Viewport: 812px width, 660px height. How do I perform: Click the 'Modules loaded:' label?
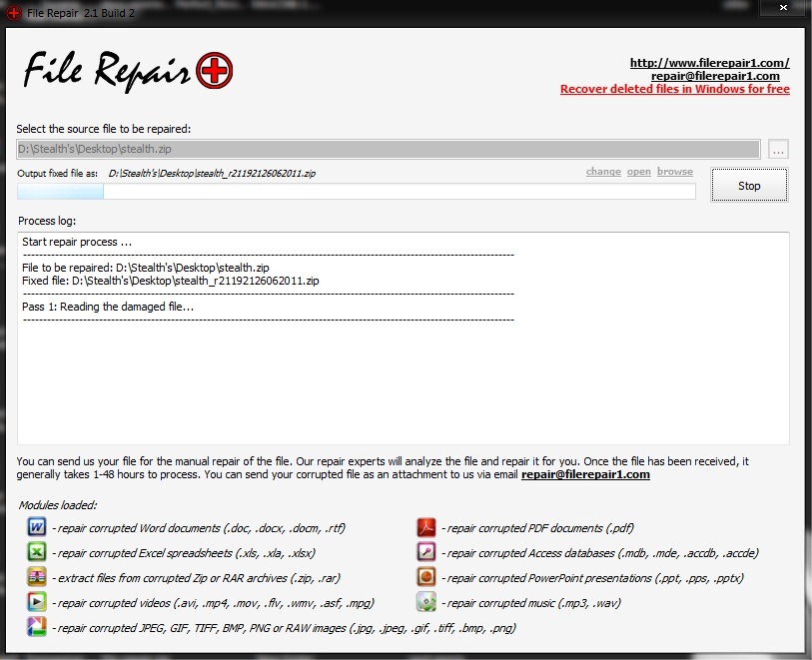point(58,505)
